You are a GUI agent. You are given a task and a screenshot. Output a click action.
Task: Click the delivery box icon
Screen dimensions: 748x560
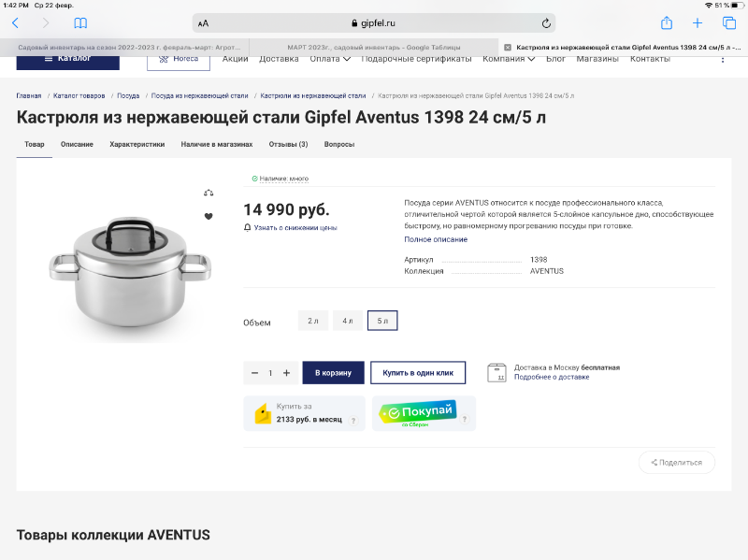[x=496, y=372]
